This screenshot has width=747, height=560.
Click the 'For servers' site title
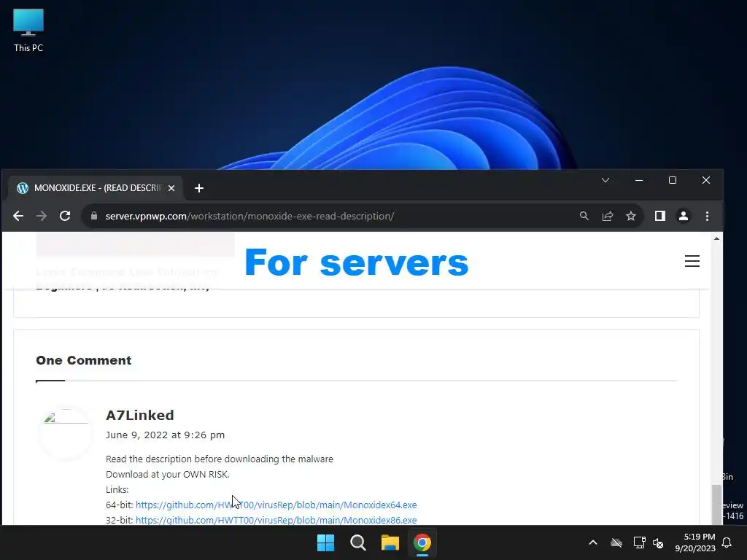356,262
